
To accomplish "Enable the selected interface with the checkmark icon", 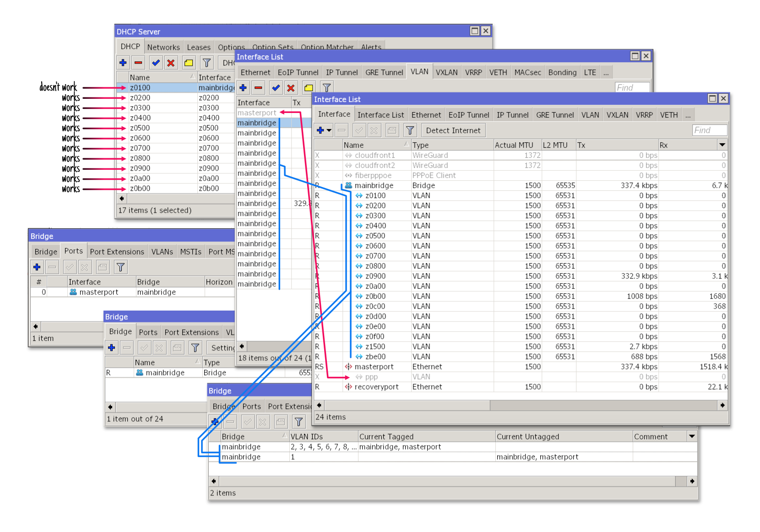I will click(x=275, y=87).
